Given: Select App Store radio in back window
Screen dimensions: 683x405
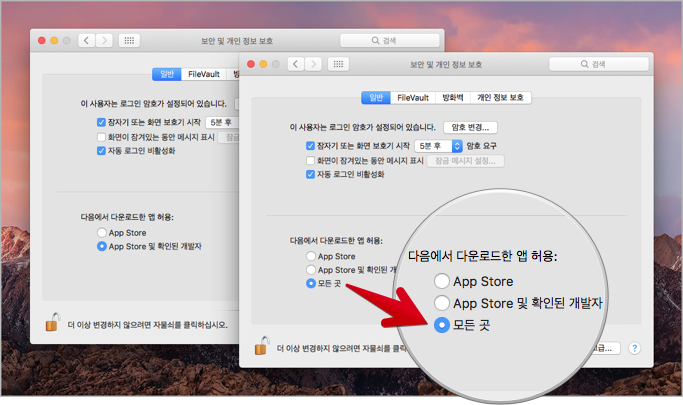Looking at the screenshot, I should click(x=102, y=233).
